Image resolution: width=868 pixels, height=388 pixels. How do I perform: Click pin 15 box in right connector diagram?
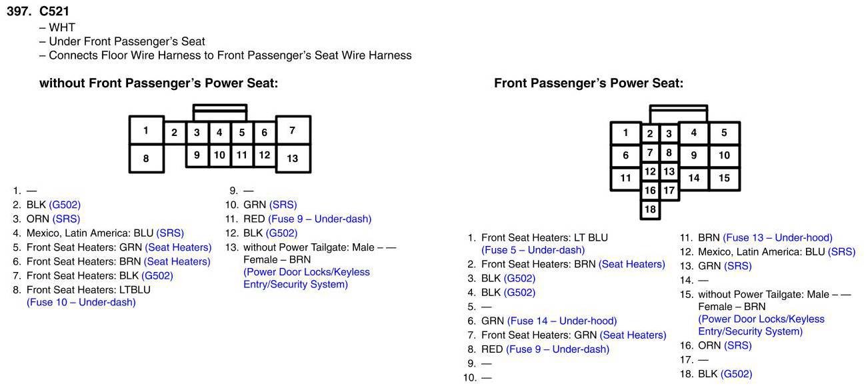725,178
